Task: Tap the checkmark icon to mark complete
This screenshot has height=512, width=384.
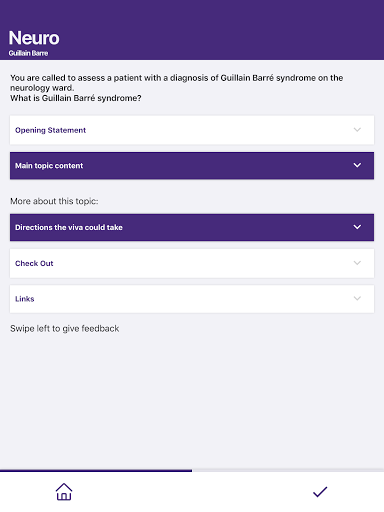Action: (320, 492)
